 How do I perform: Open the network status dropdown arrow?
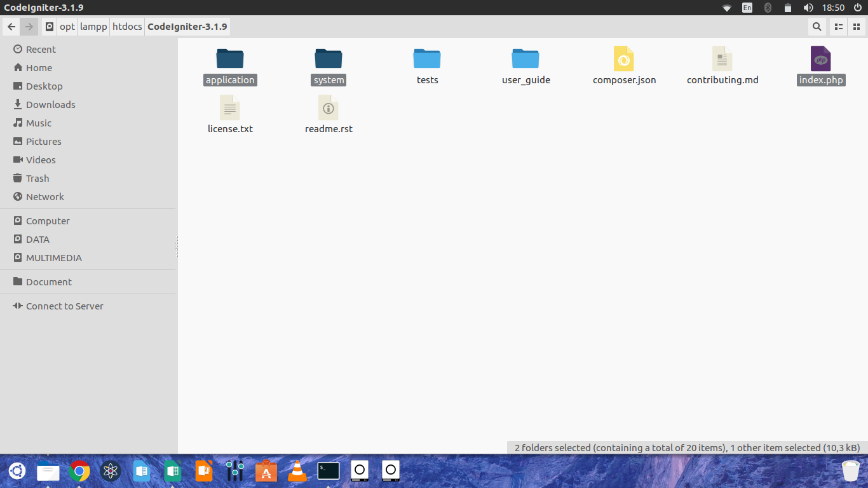(726, 8)
